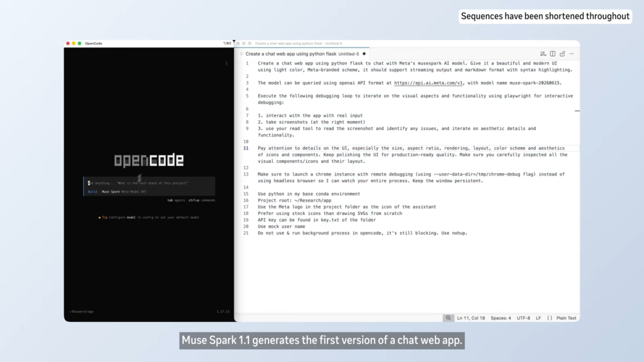Open the editor's more actions ellipsis menu
The height and width of the screenshot is (362, 644).
pos(572,54)
